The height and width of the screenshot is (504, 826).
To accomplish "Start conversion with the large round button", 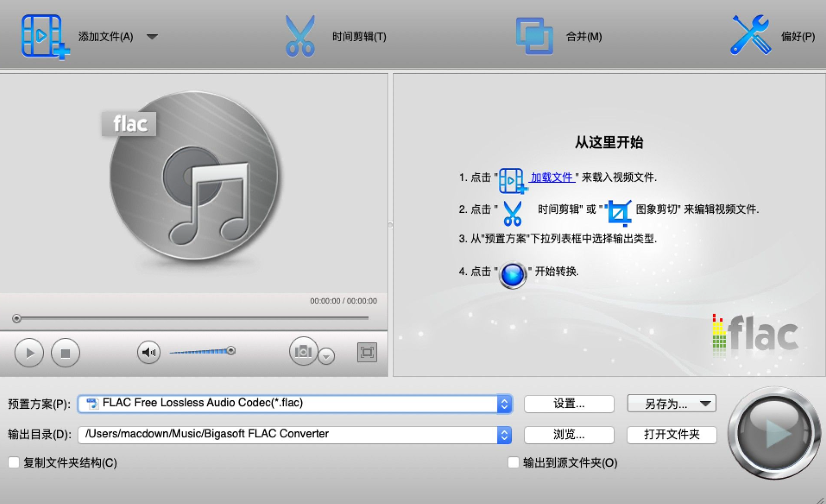I will tap(774, 433).
